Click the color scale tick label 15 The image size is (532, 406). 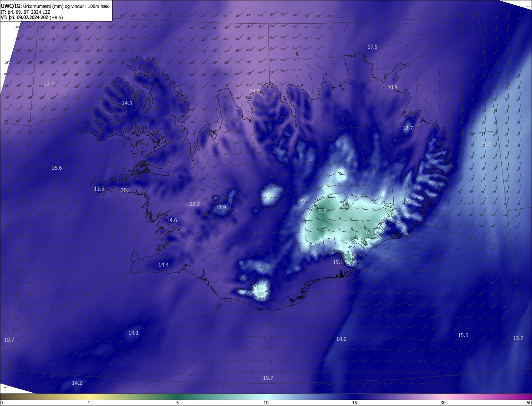[x=355, y=403]
